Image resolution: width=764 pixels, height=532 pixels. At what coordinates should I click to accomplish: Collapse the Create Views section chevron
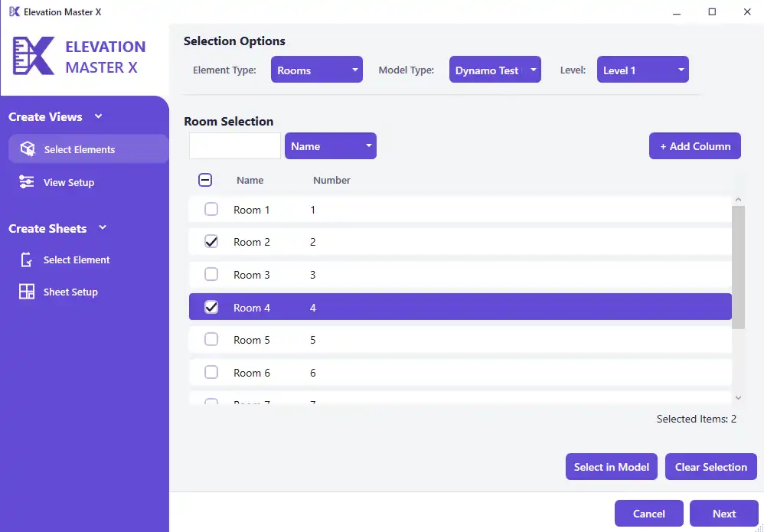(98, 116)
